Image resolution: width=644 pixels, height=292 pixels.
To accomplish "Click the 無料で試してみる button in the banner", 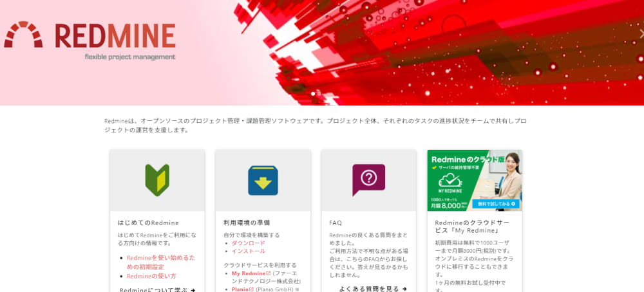I will point(496,204).
